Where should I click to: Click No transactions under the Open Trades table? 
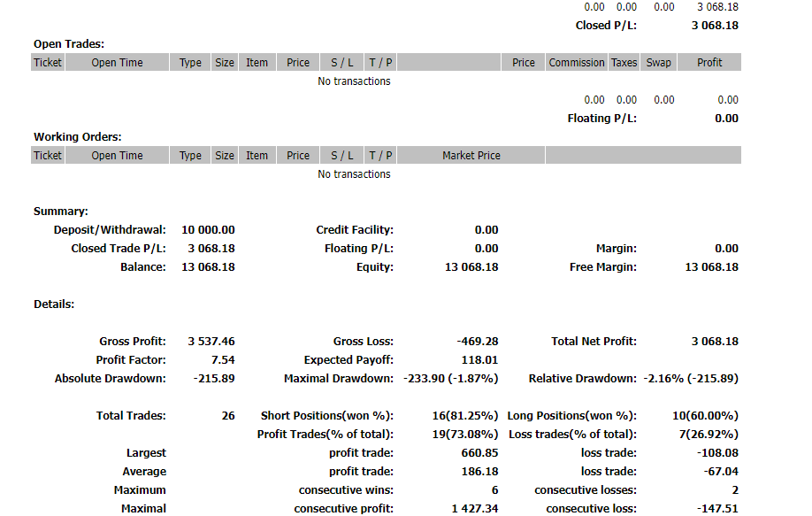[354, 81]
